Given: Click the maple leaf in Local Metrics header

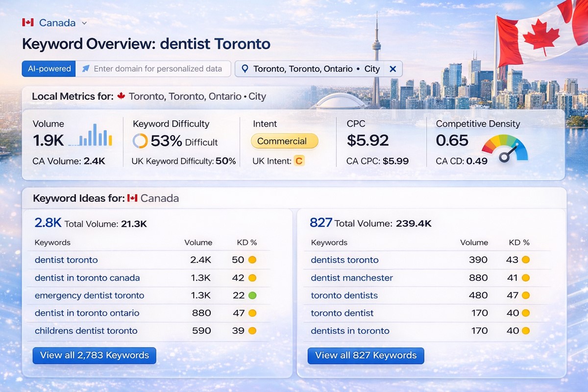Looking at the screenshot, I should click(x=122, y=97).
